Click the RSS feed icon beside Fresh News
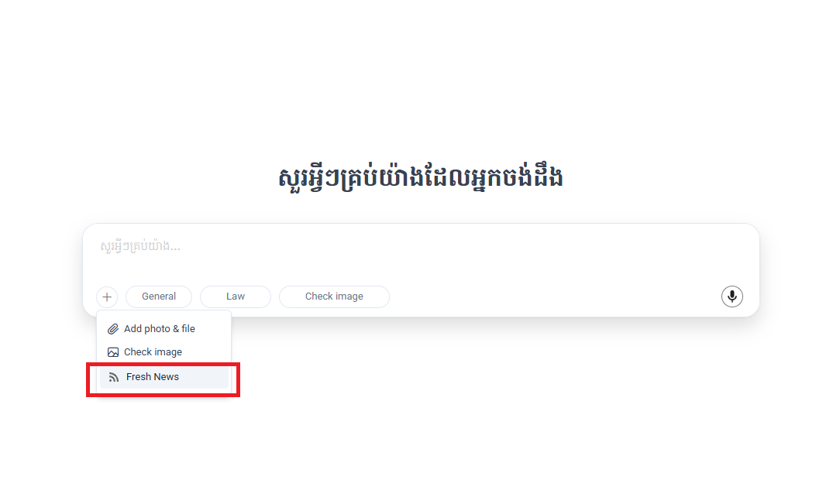Viewport: 833px width, 504px height. pos(114,377)
